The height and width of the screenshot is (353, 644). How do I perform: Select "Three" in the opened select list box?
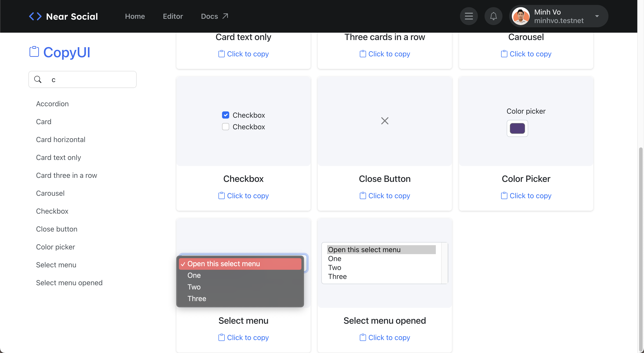[x=337, y=276]
